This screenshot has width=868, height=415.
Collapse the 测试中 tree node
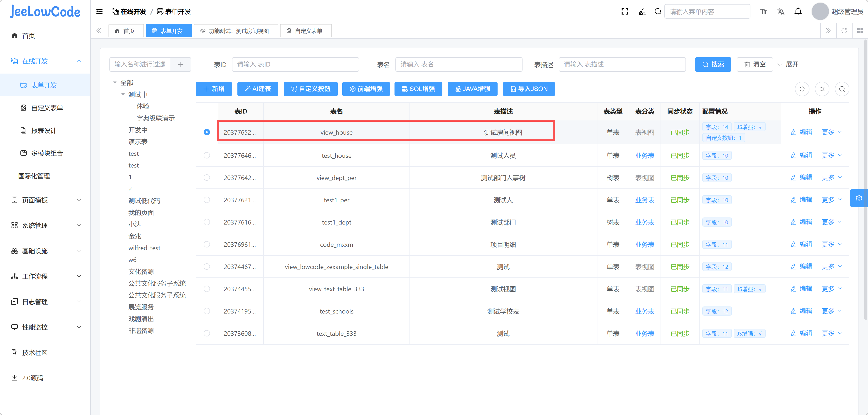click(123, 94)
